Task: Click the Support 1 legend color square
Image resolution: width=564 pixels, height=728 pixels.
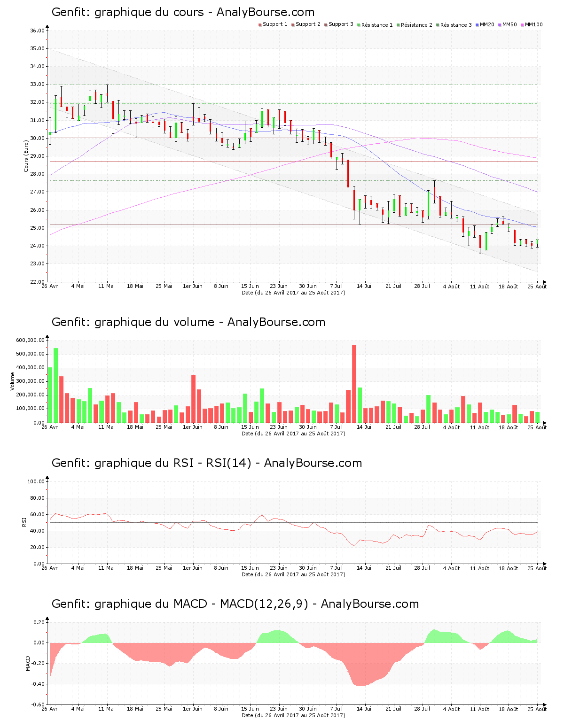Action: tap(260, 24)
